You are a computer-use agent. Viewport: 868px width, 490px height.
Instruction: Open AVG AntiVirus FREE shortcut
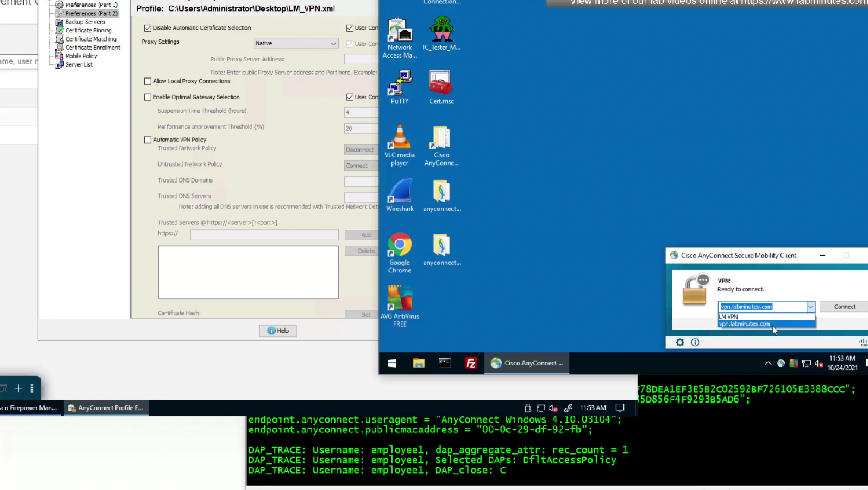tap(400, 306)
